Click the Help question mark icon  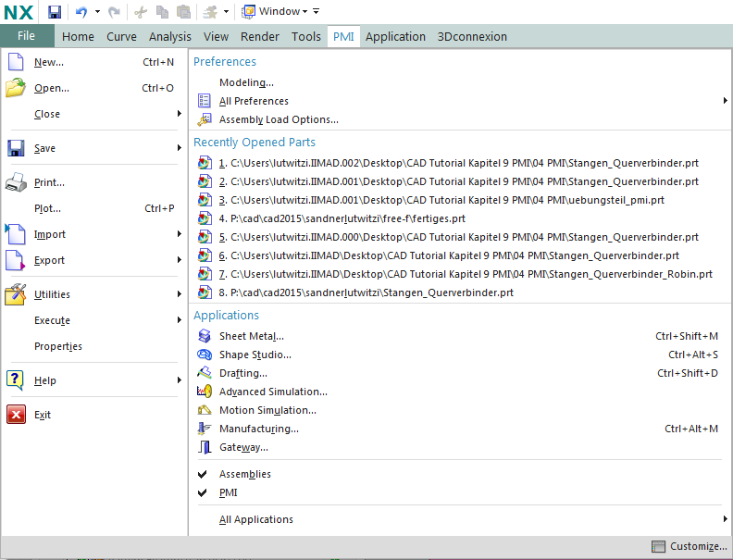[16, 380]
